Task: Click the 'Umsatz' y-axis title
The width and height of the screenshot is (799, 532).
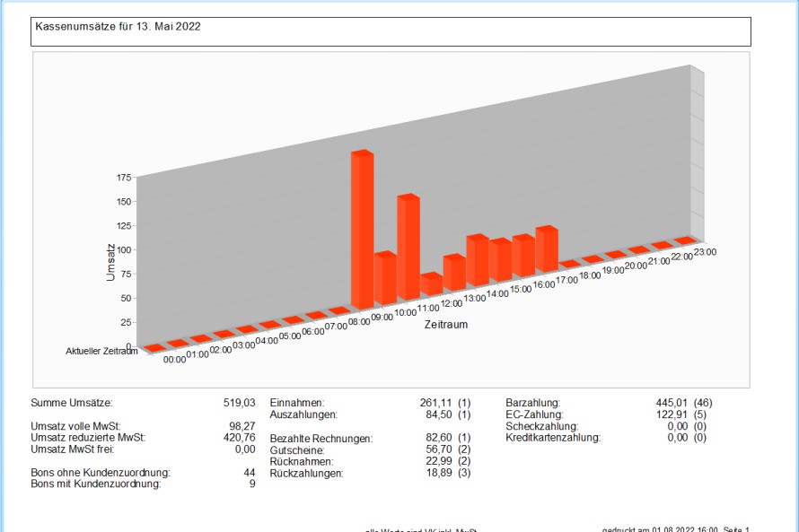Action: coord(110,260)
